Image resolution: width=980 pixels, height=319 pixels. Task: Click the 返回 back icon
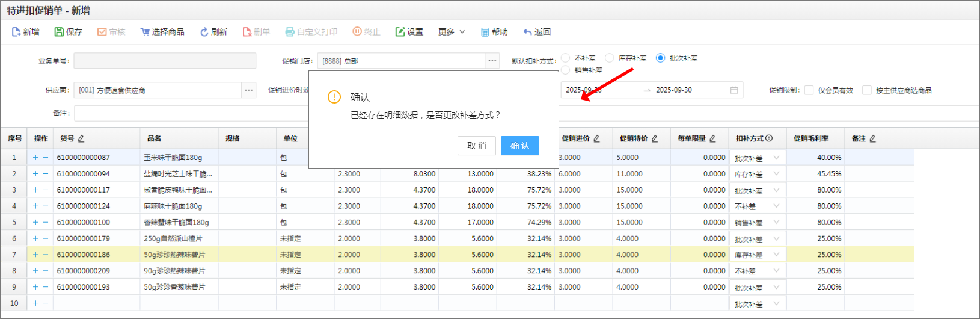(x=528, y=32)
